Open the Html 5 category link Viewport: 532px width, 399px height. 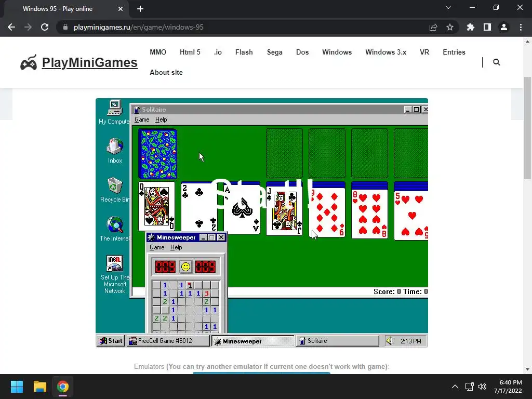[x=190, y=52]
